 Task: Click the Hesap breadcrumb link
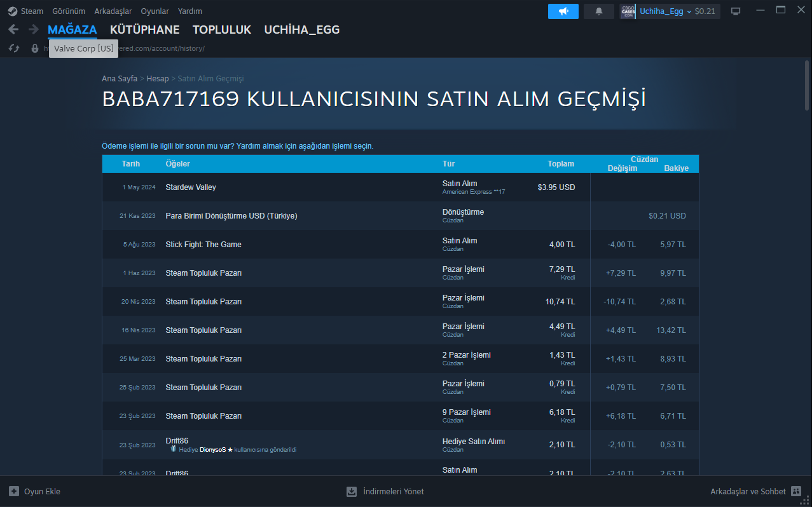click(x=158, y=79)
